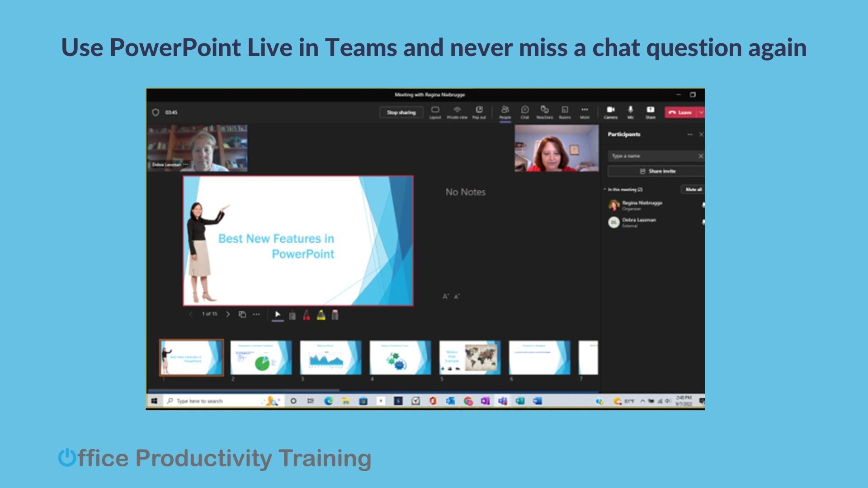
Task: Switch to Private view
Action: (457, 112)
